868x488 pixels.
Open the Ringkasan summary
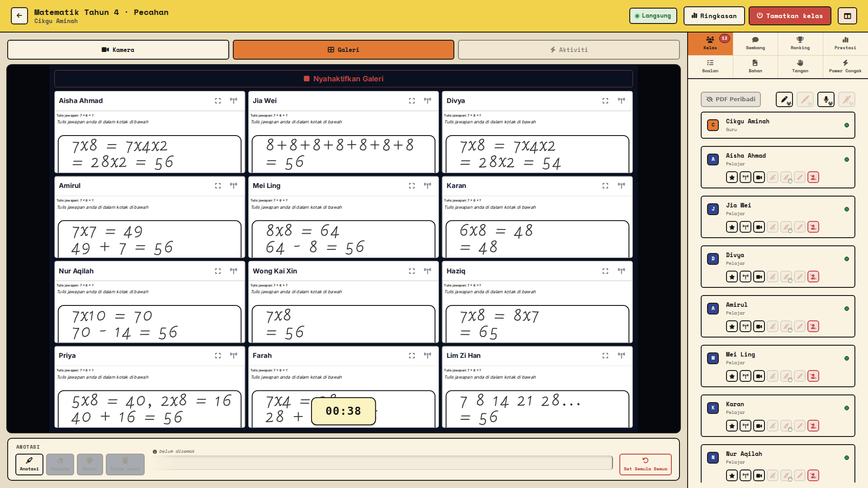click(714, 16)
